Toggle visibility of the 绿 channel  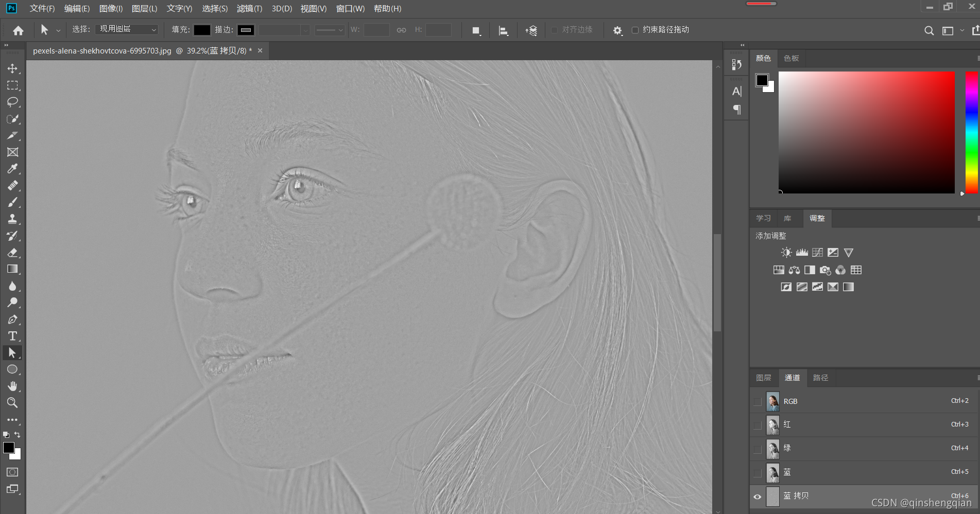point(758,449)
